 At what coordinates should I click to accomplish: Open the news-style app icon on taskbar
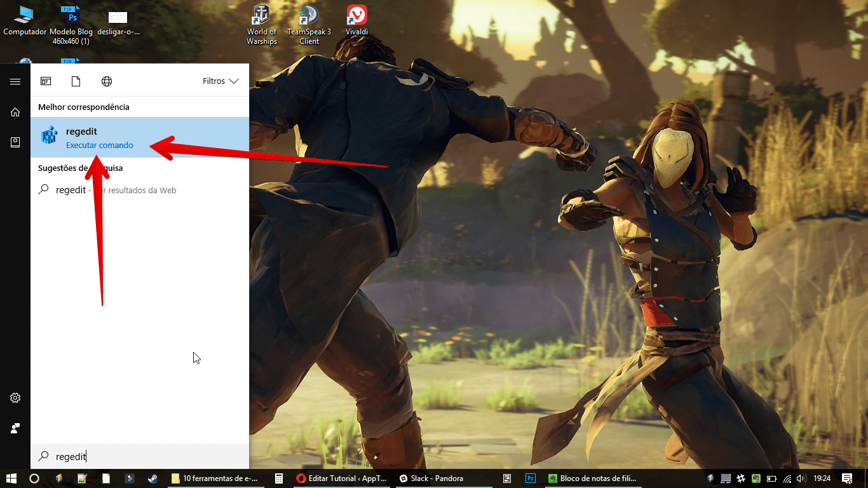(507, 478)
